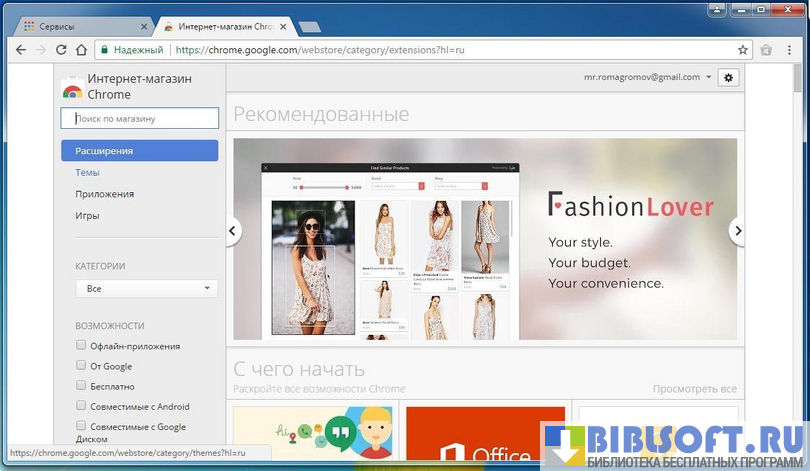Enable the Офлайн-приложения checkbox

pyautogui.click(x=82, y=345)
